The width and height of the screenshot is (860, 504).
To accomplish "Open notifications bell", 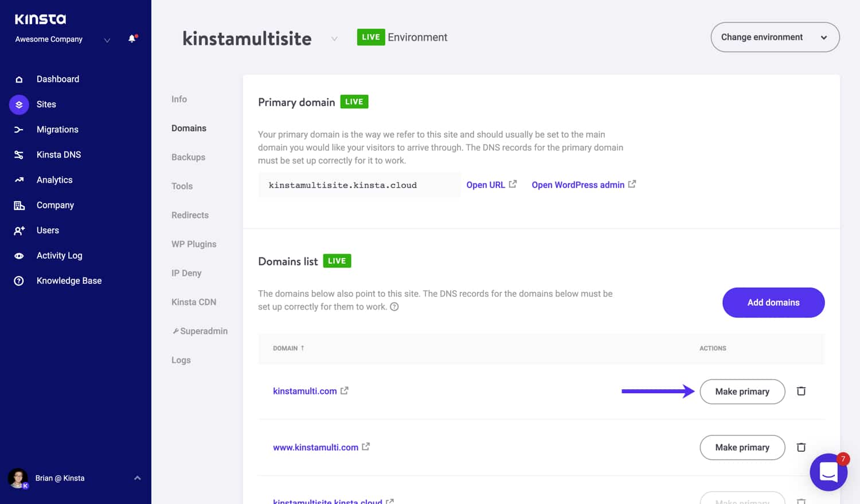I will 132,39.
